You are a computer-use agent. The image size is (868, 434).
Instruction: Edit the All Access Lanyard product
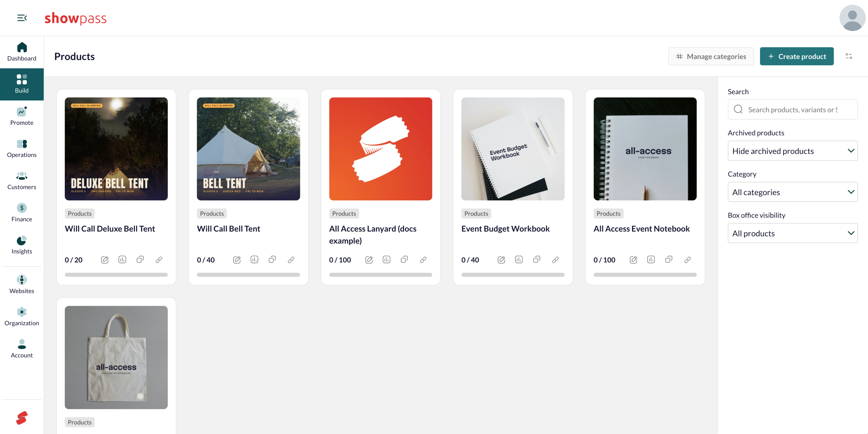point(369,260)
